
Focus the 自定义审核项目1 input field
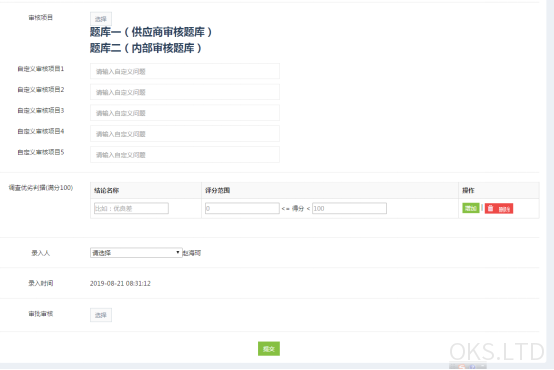pos(185,71)
